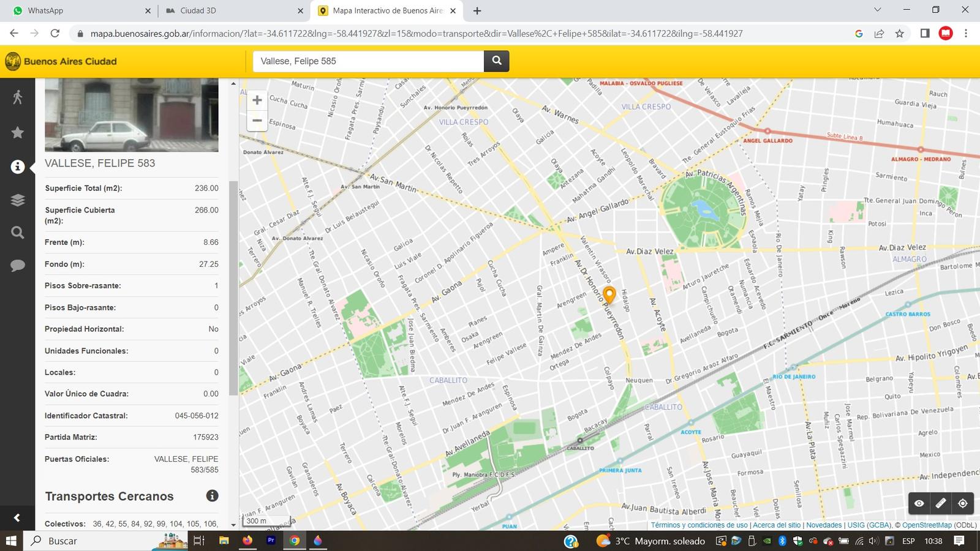Click the site lock icon in address bar
The image size is (980, 551).
(x=80, y=34)
